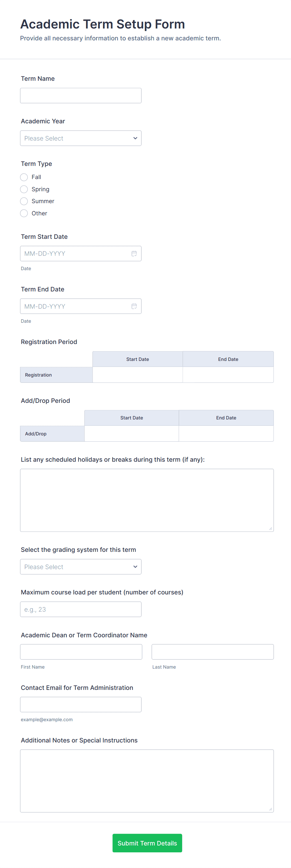291x868 pixels.
Task: Expand the Academic Year dropdown
Action: [x=80, y=138]
